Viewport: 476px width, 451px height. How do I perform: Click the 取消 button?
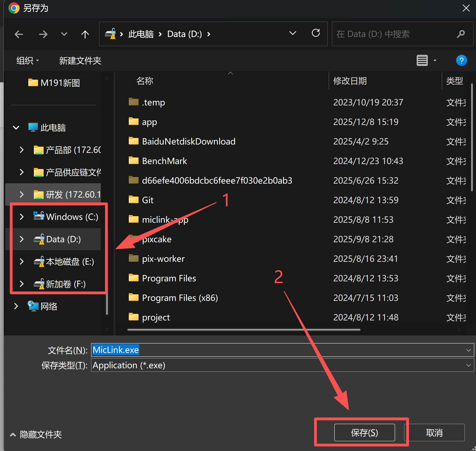tap(434, 433)
